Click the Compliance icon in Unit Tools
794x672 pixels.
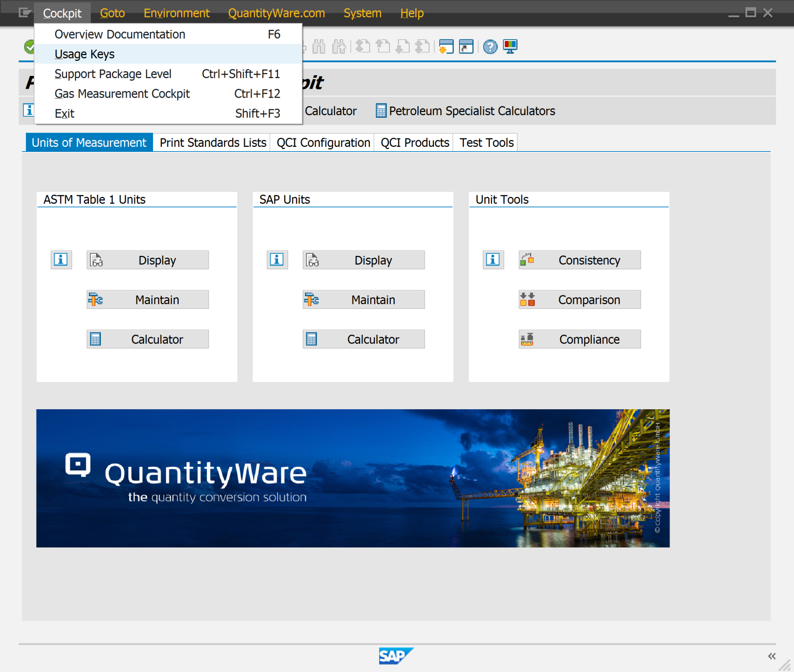[x=528, y=339]
